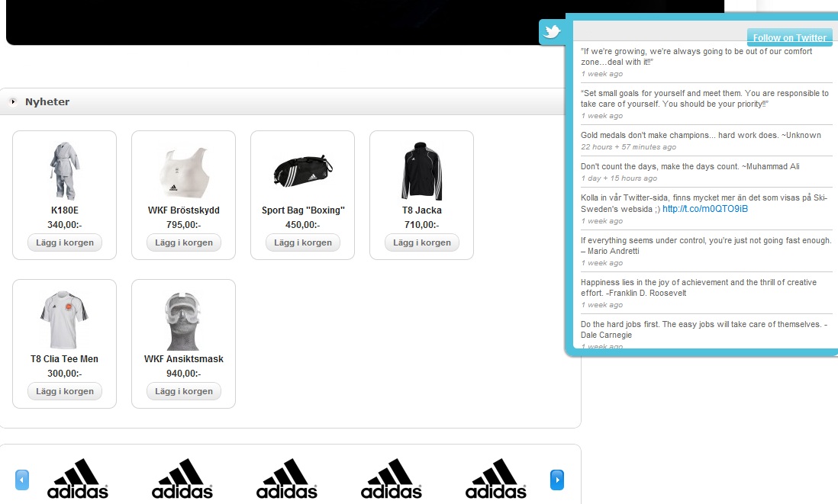Click the Muhammad Ali tweet text
This screenshot has width=838, height=504.
click(690, 166)
